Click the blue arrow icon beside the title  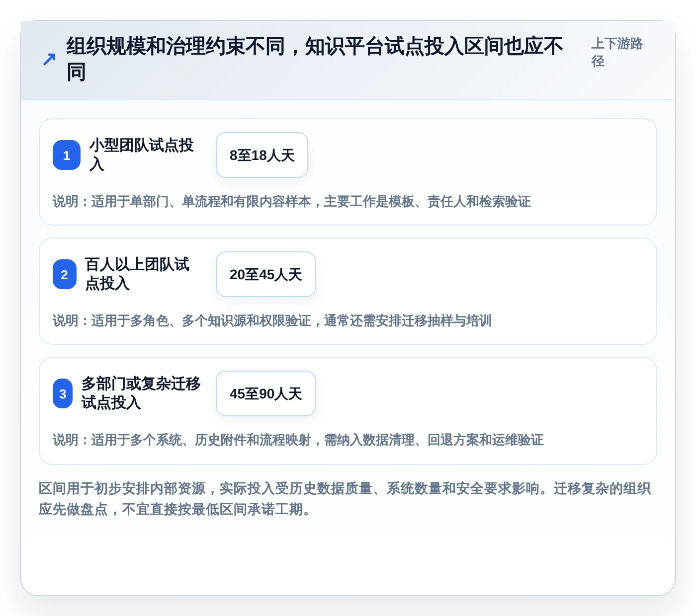[x=49, y=60]
